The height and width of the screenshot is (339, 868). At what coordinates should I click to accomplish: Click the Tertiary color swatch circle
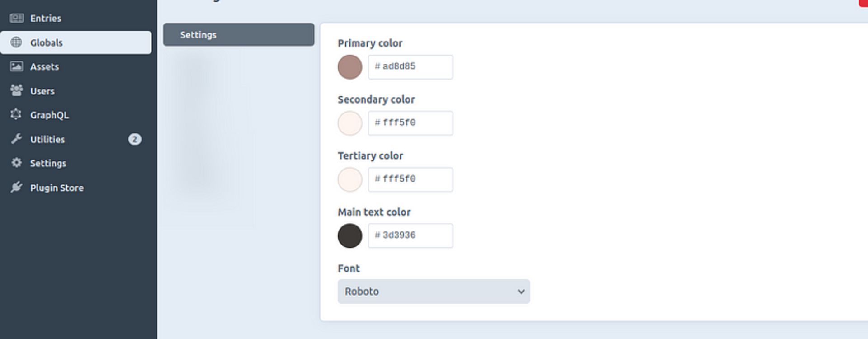pos(350,179)
